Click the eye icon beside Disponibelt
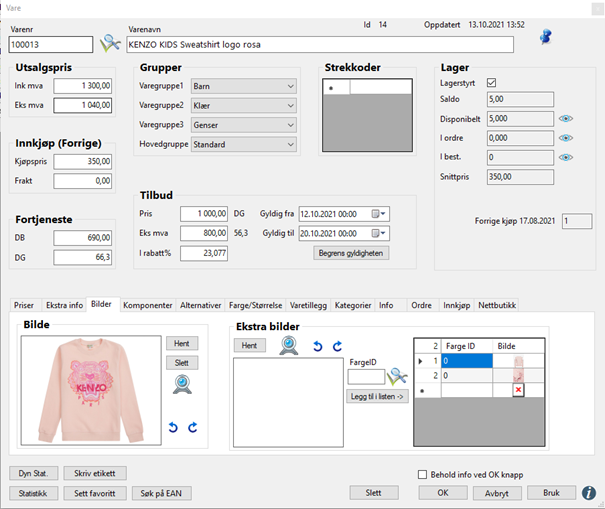 click(x=566, y=119)
